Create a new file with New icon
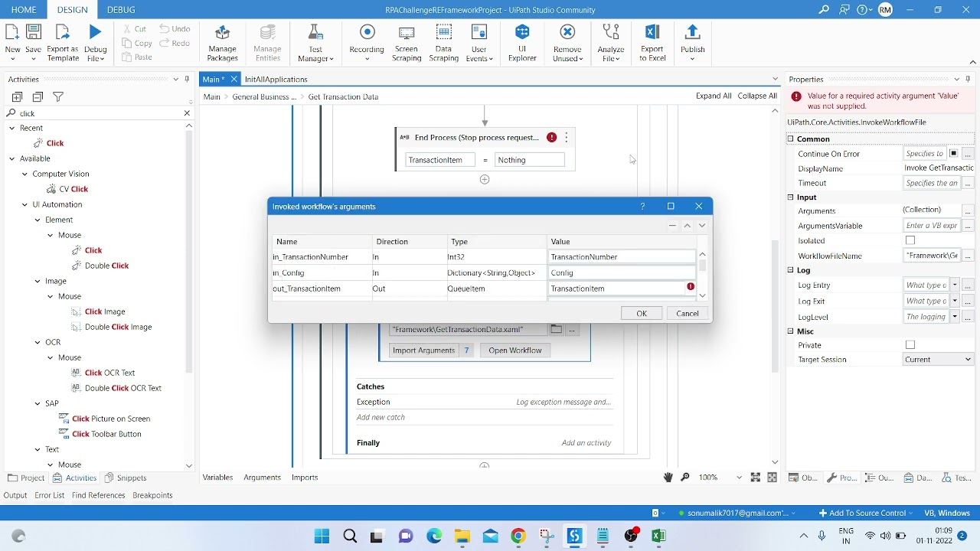The width and height of the screenshot is (980, 551). pos(12,42)
